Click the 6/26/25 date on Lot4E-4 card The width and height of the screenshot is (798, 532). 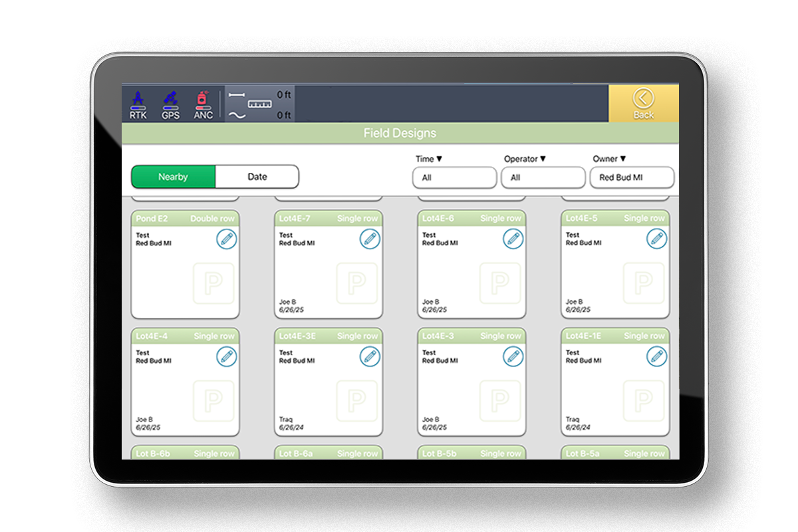(x=148, y=428)
